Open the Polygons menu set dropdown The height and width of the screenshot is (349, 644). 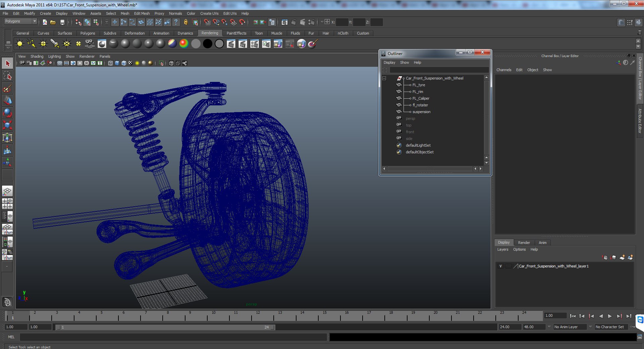pos(20,21)
